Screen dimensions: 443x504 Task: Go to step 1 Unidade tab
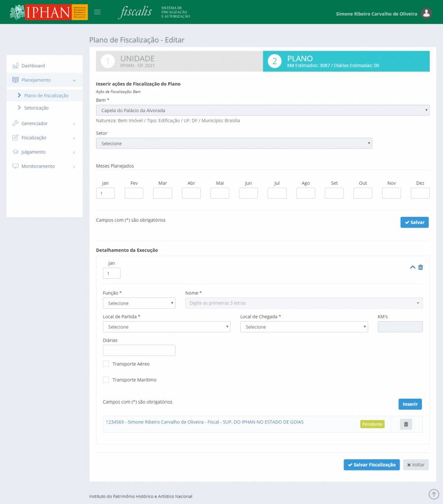pos(179,61)
